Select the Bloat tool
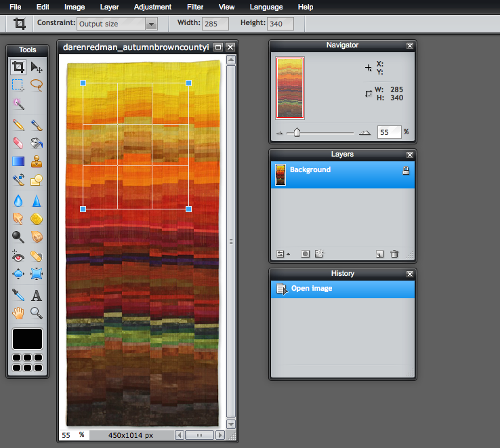Viewport: 500px width, 448px height. tap(18, 274)
